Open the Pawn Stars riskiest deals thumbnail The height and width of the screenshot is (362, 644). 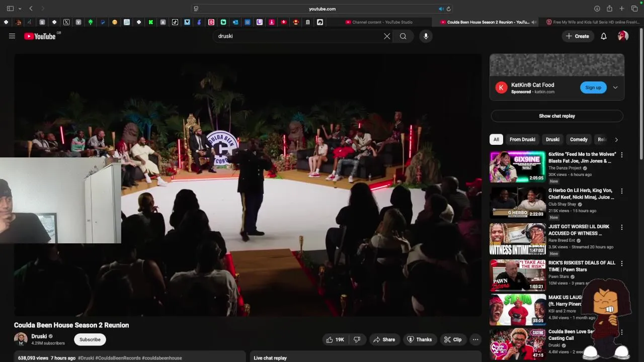click(x=518, y=276)
